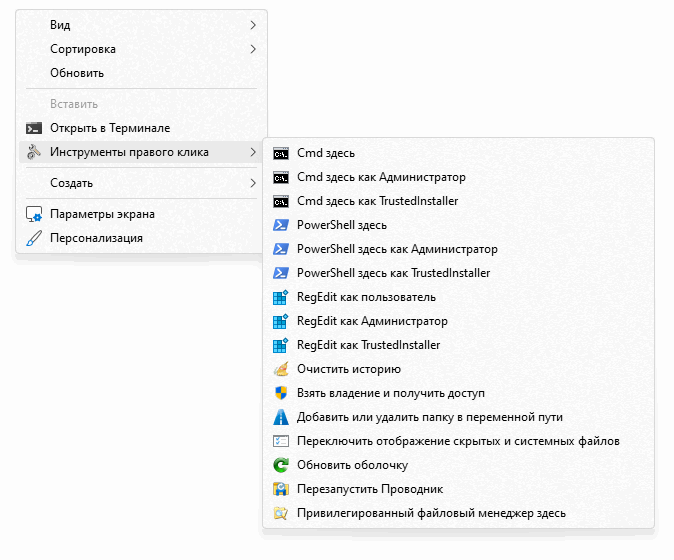Launch Cmd здесь
This screenshot has width=674, height=560.
pyautogui.click(x=458, y=153)
